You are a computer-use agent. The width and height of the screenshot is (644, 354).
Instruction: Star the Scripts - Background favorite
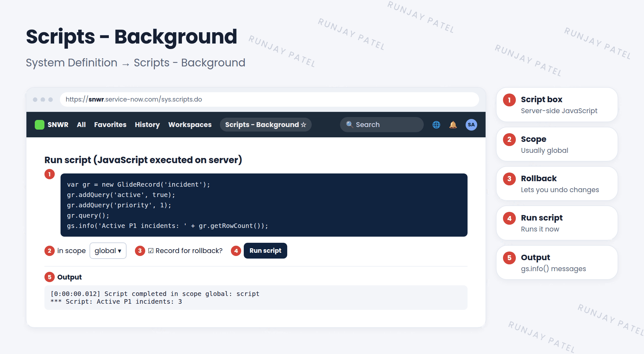[x=303, y=125]
